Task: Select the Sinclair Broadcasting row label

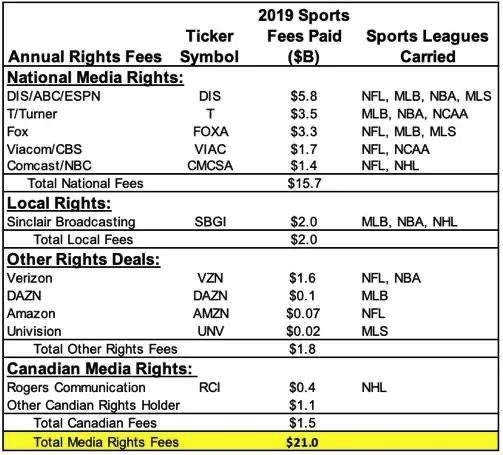Action: click(71, 222)
